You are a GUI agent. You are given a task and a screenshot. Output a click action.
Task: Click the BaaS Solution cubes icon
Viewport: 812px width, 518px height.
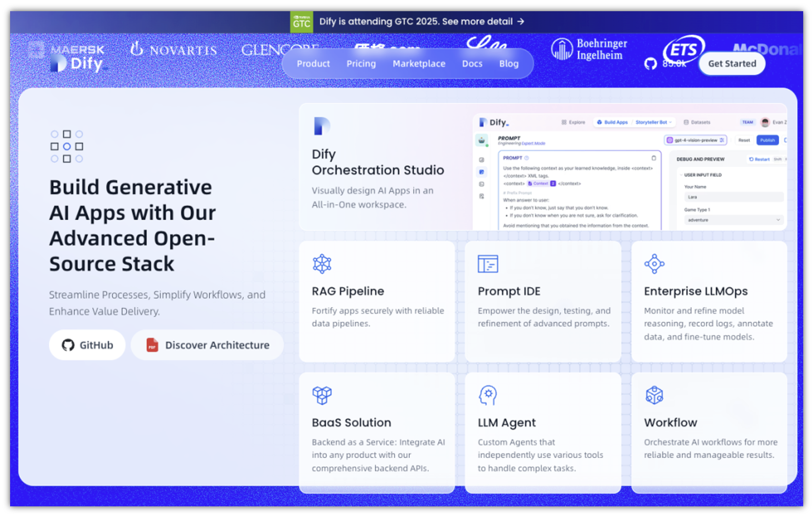pyautogui.click(x=322, y=395)
